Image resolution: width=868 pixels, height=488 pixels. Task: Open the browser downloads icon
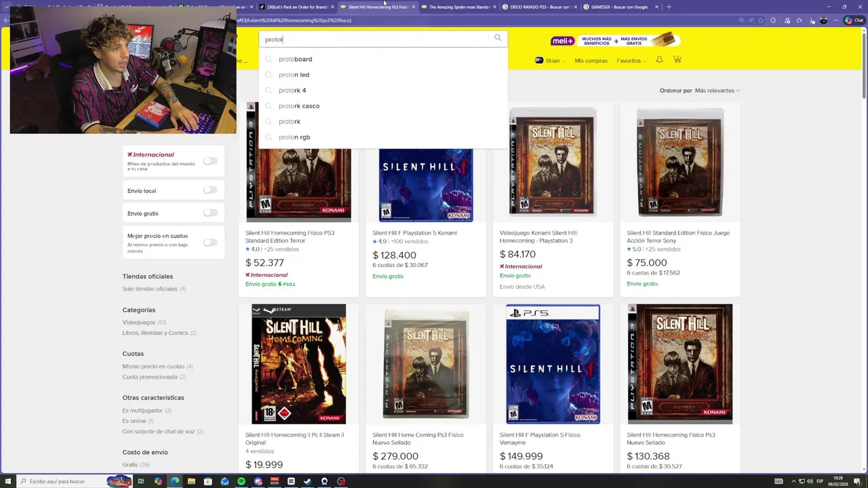click(x=811, y=20)
